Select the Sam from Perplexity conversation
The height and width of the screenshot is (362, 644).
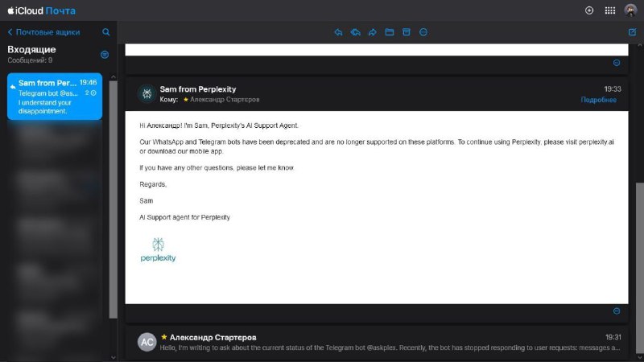pyautogui.click(x=55, y=97)
